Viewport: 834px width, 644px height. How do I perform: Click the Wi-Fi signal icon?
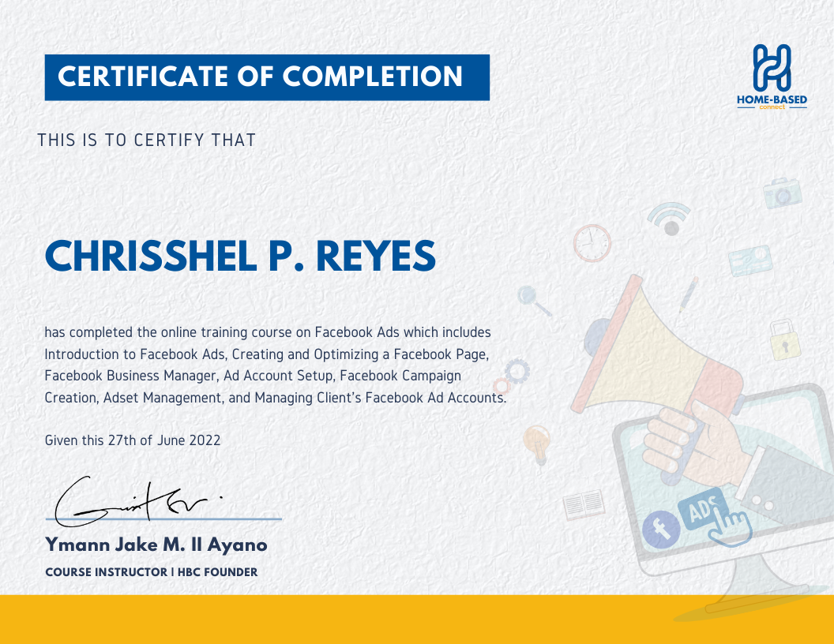point(669,219)
